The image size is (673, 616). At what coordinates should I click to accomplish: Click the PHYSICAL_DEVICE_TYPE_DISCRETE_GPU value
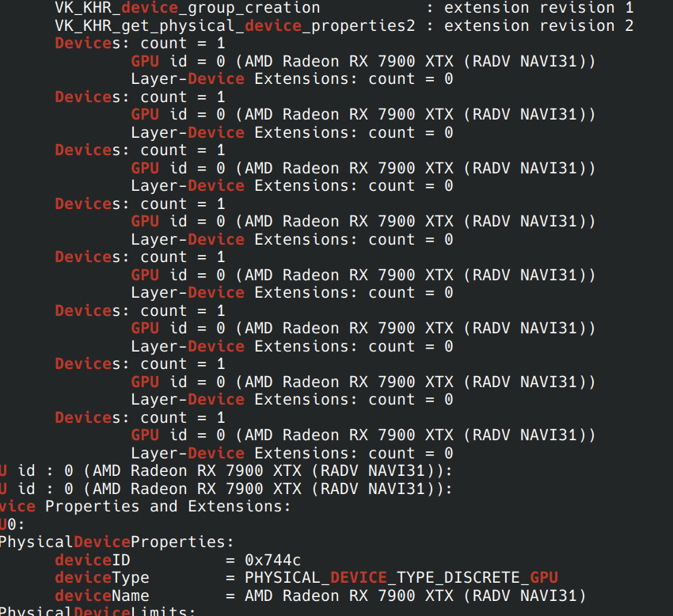point(401,577)
